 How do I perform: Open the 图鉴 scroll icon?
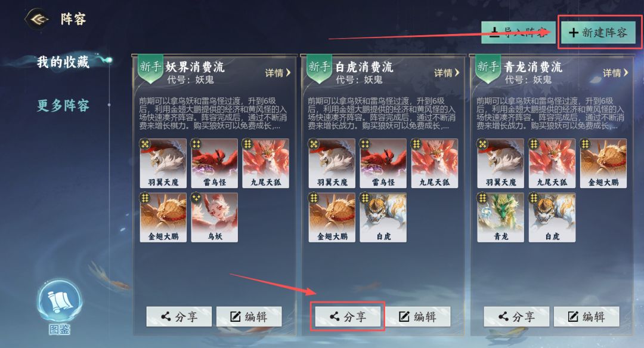(60, 303)
